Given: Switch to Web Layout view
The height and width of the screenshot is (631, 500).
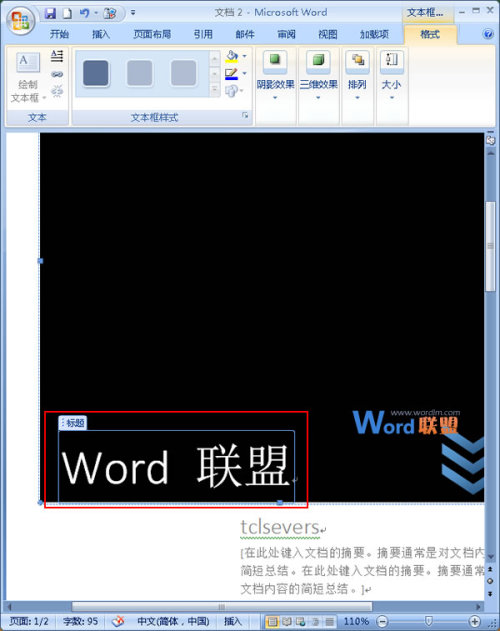Looking at the screenshot, I should tap(301, 622).
